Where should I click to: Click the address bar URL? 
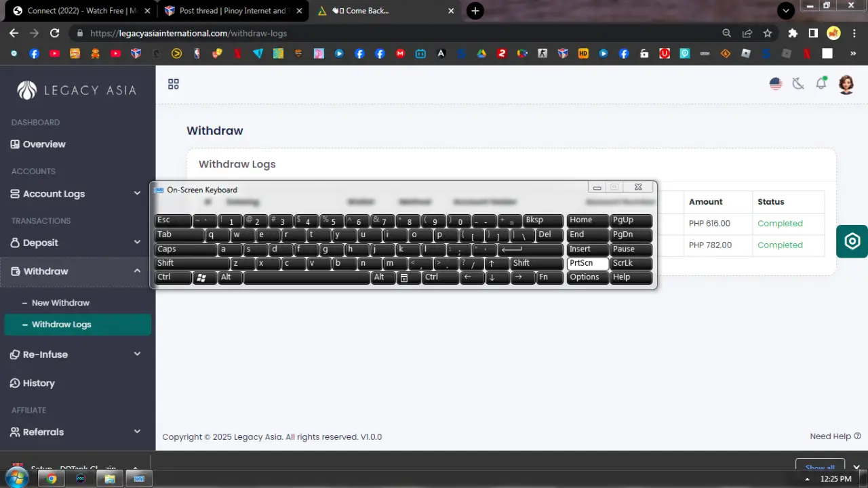click(x=189, y=33)
